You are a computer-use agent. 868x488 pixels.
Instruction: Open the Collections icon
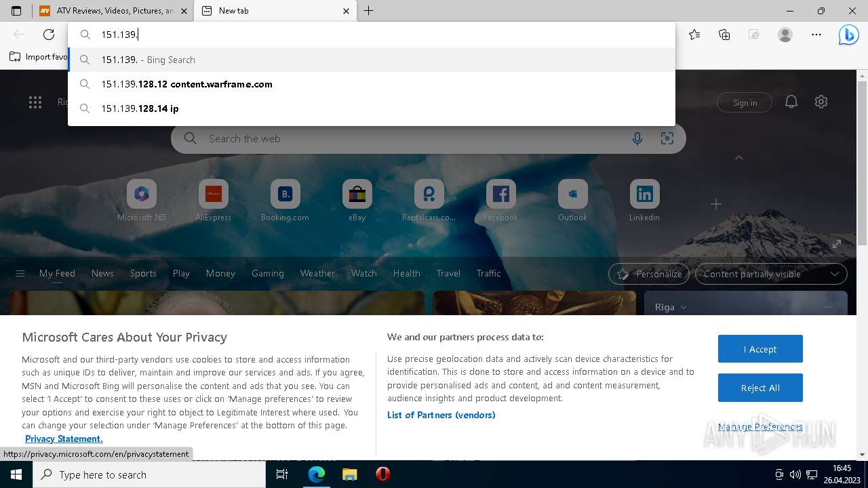tap(724, 35)
